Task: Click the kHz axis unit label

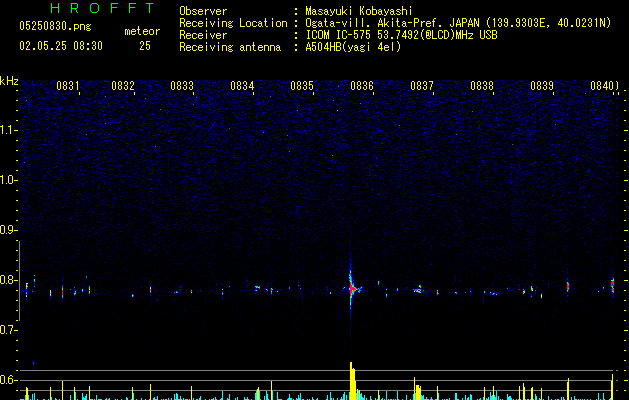Action: click(x=9, y=81)
